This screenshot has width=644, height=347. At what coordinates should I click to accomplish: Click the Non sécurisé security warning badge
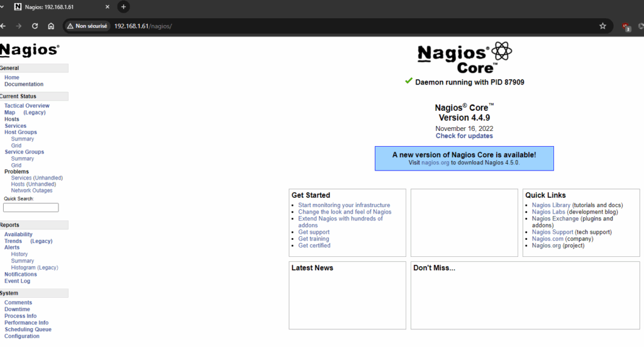click(88, 26)
